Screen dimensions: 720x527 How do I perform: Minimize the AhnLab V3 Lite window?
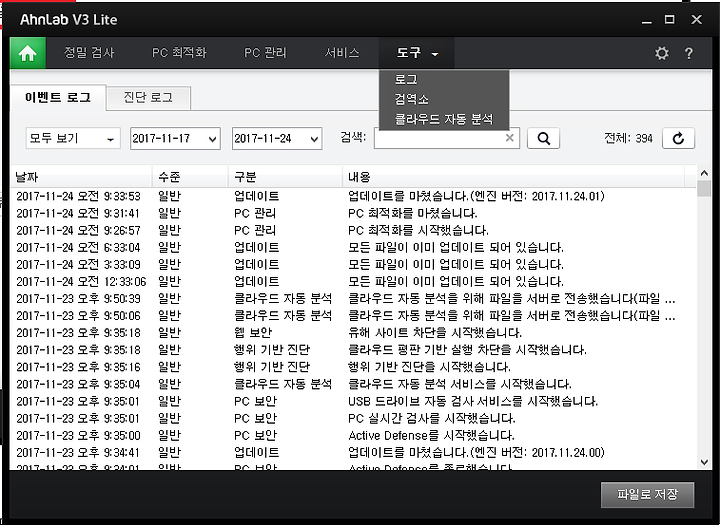pyautogui.click(x=647, y=20)
